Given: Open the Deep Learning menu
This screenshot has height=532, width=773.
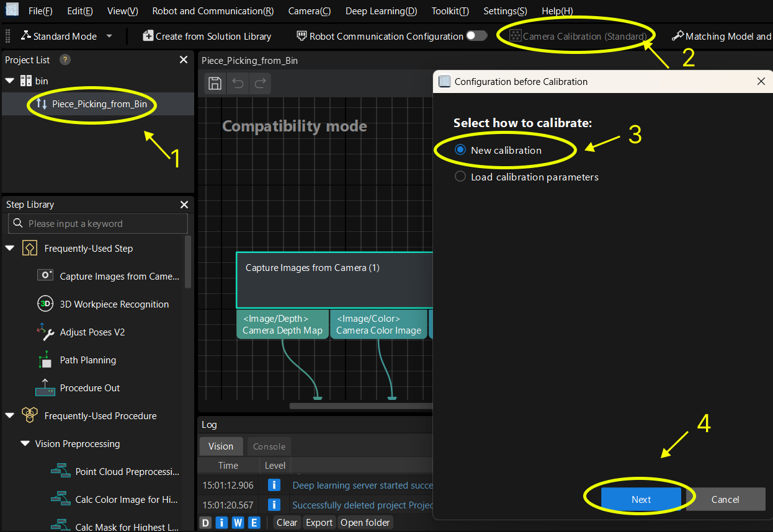Looking at the screenshot, I should (x=381, y=11).
